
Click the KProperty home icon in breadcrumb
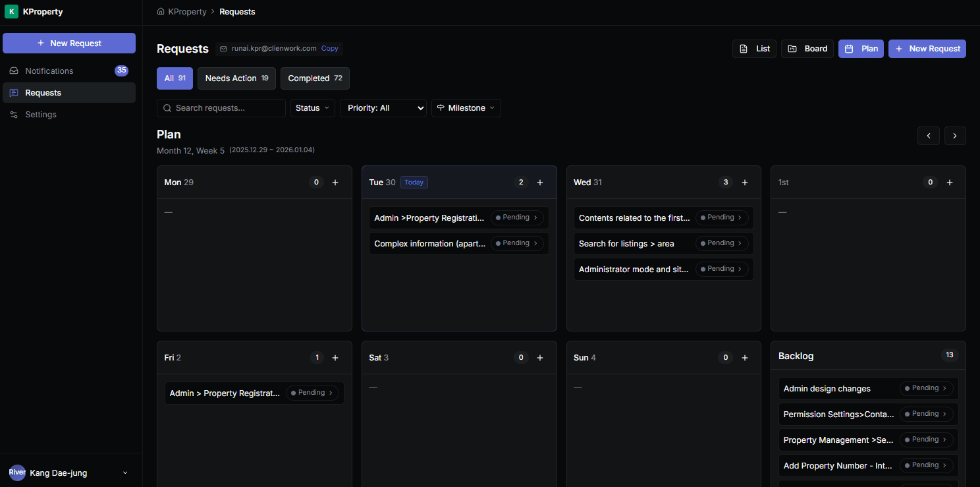pos(161,12)
